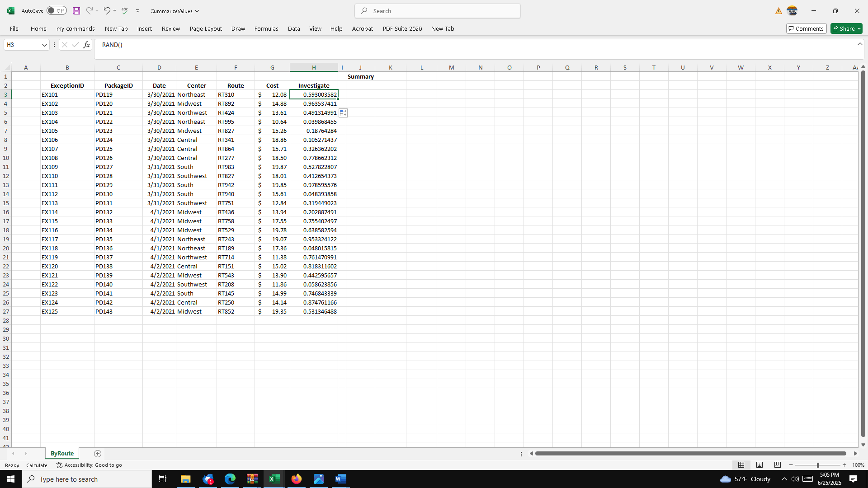Click Select All corner triangle of the grid
The image size is (868, 488).
click(x=7, y=67)
